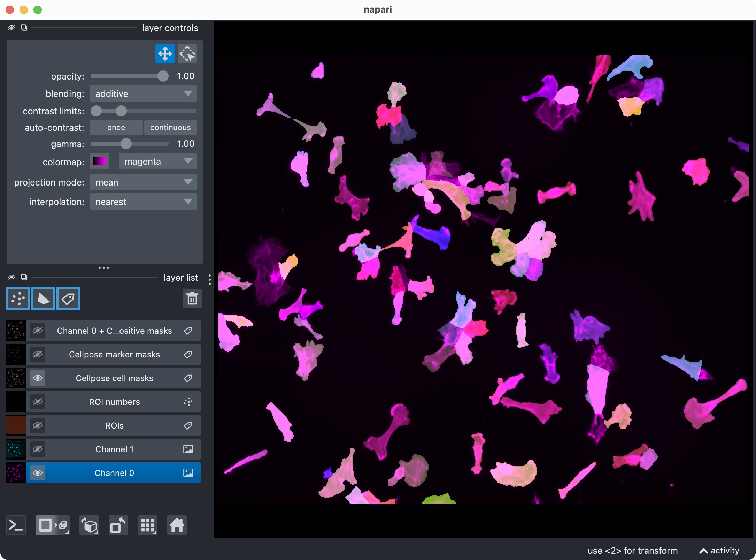
Task: Select the transform mode tool
Action: click(187, 54)
